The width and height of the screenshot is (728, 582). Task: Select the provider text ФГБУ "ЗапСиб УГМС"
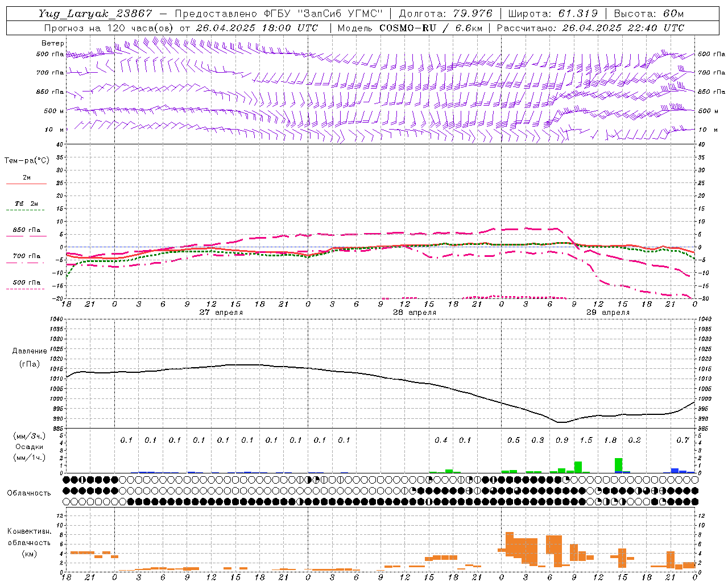(x=324, y=14)
